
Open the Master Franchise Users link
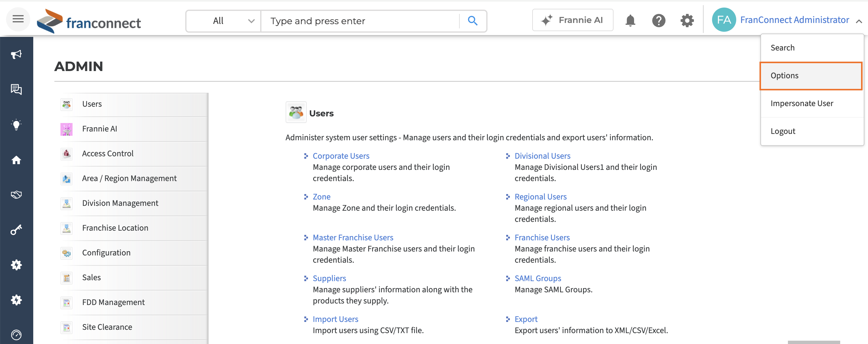point(353,238)
